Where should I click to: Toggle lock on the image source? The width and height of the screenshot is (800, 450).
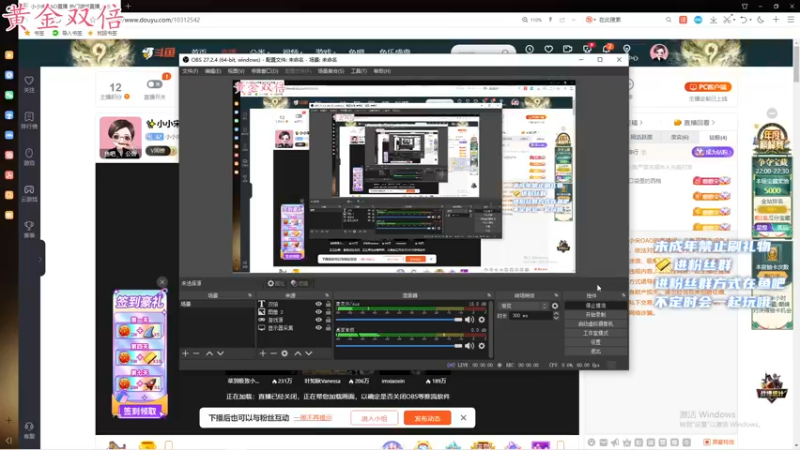point(328,312)
